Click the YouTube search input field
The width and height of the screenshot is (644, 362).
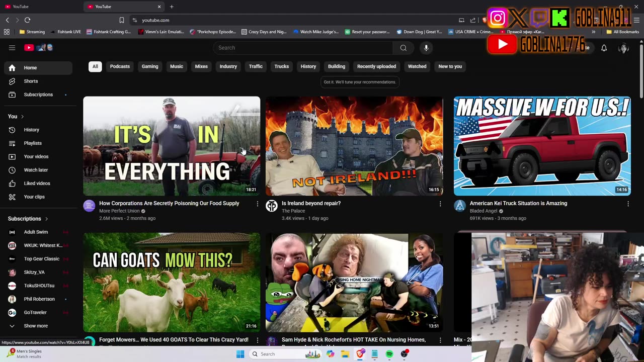(303, 48)
